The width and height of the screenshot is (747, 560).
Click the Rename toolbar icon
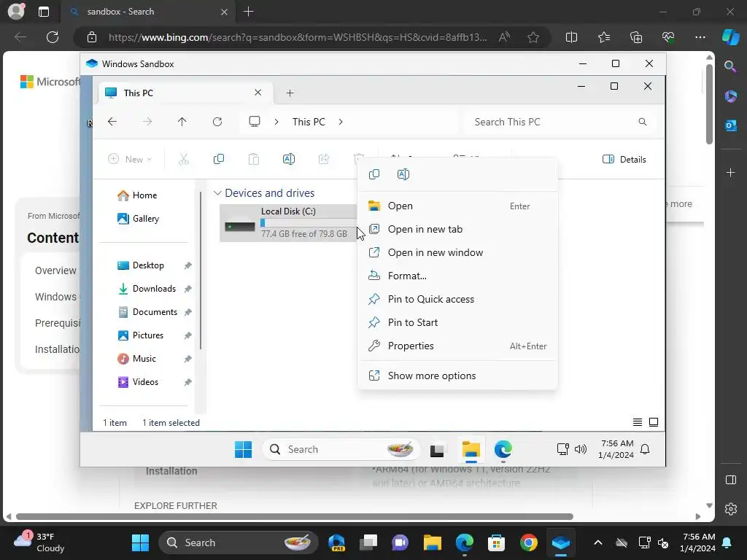click(x=289, y=160)
